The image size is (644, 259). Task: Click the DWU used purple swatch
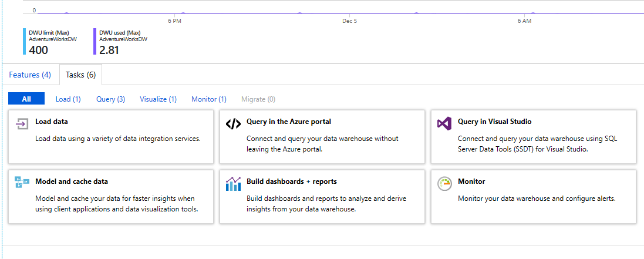coord(95,41)
